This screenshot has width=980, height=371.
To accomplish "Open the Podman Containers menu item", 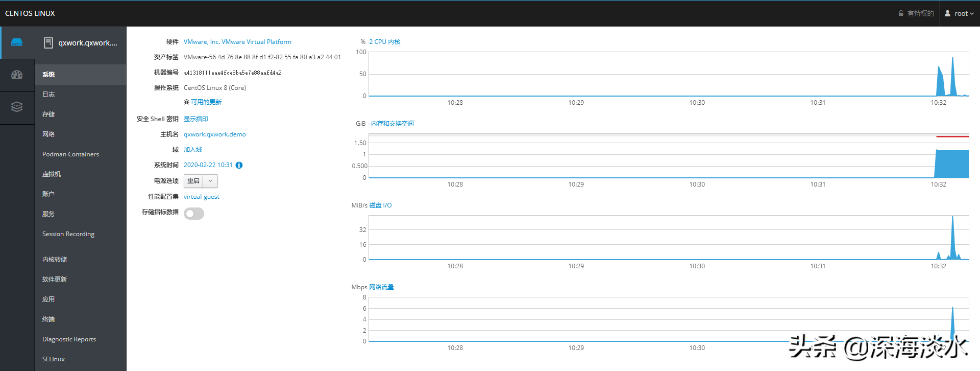I will click(70, 154).
